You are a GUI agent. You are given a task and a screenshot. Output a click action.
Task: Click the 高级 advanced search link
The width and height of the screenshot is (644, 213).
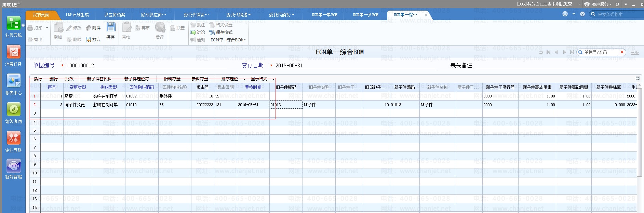[634, 53]
